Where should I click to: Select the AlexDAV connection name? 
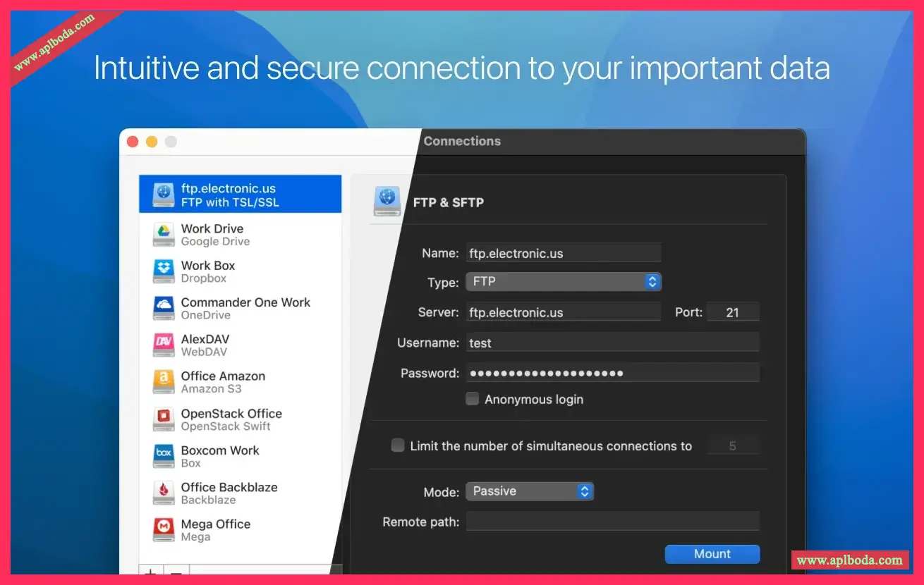[205, 339]
